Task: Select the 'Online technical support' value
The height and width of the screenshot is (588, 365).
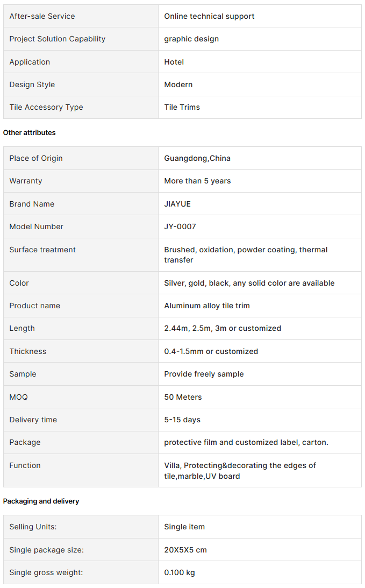Action: [x=209, y=17]
